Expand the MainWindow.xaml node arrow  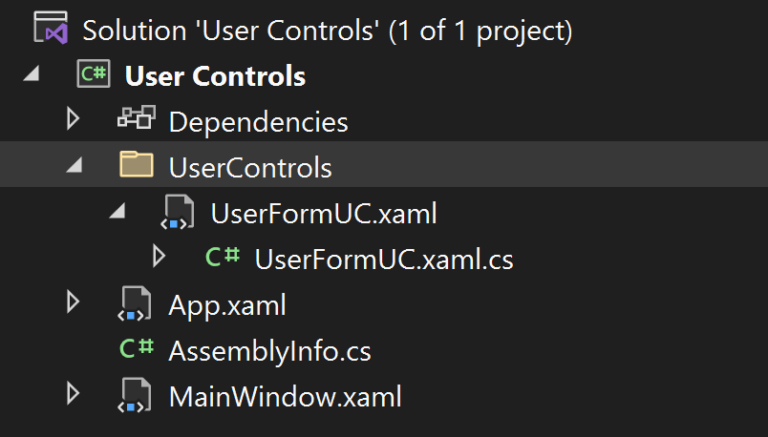pyautogui.click(x=73, y=393)
